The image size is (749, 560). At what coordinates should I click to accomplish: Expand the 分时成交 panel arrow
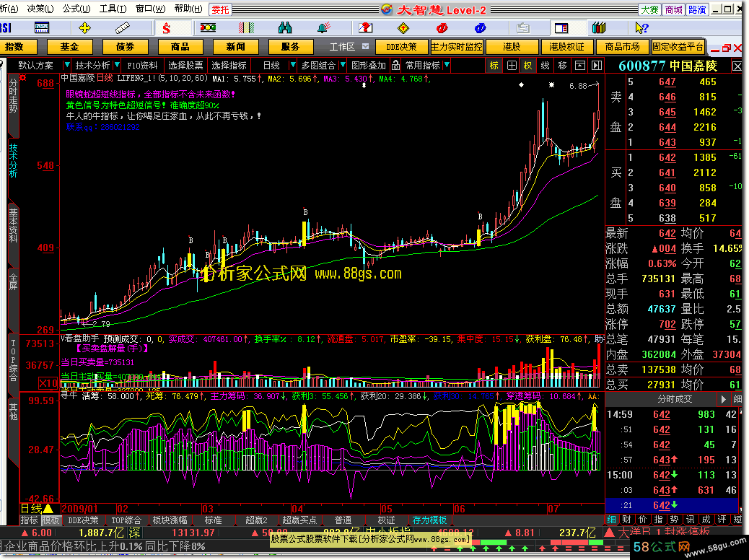(724, 399)
